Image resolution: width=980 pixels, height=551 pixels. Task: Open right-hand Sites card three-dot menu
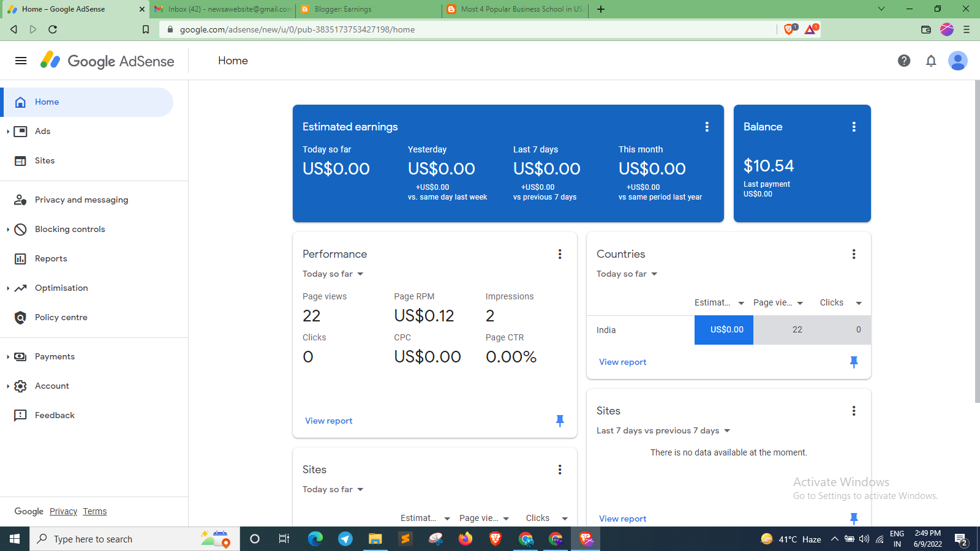[854, 411]
